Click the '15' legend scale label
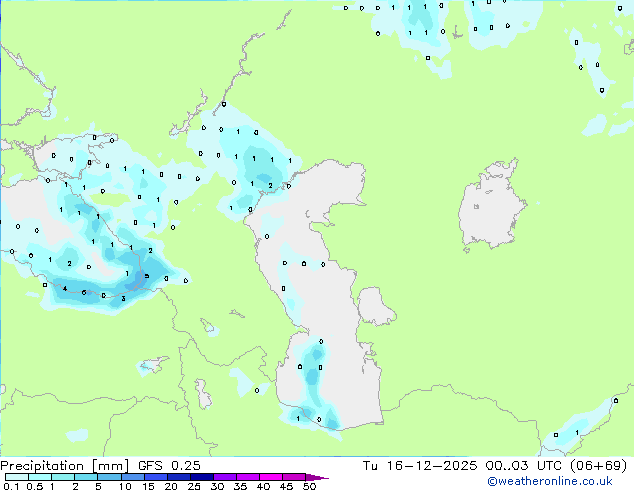The height and width of the screenshot is (490, 634). (148, 486)
